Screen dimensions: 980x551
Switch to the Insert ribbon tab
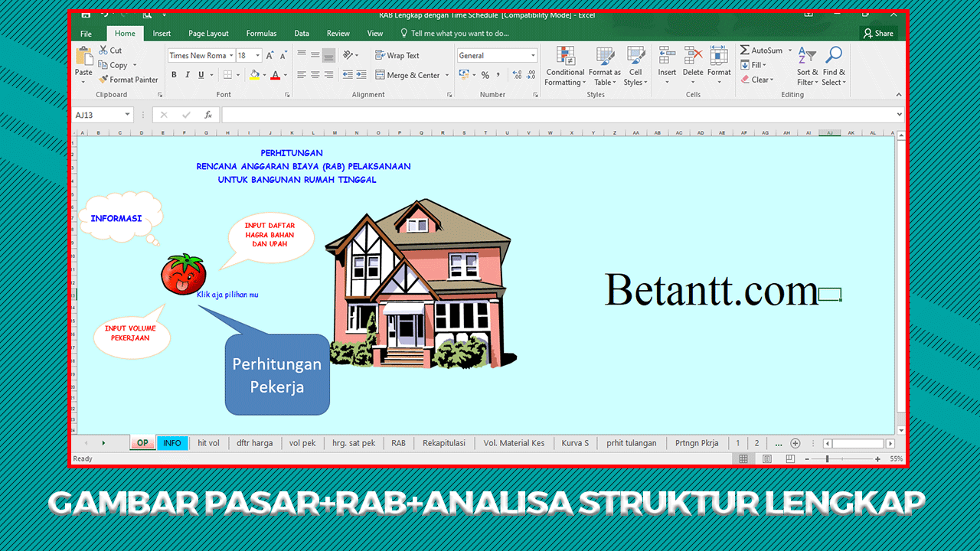coord(162,34)
